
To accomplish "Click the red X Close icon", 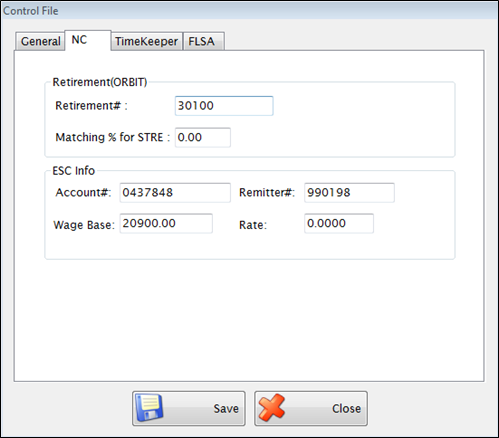I will tap(272, 408).
